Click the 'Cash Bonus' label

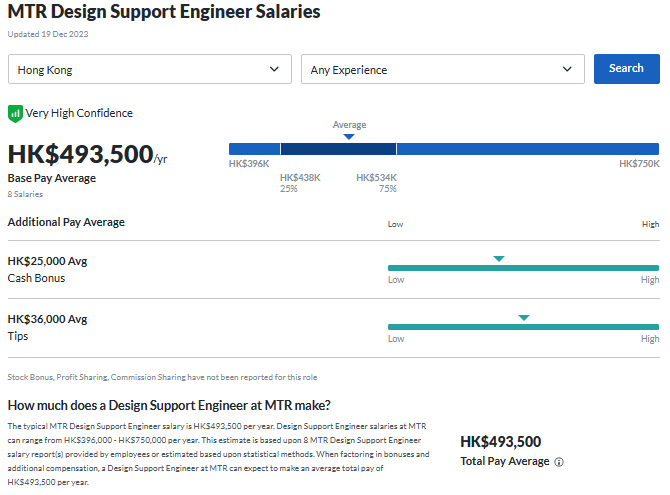[x=36, y=278]
